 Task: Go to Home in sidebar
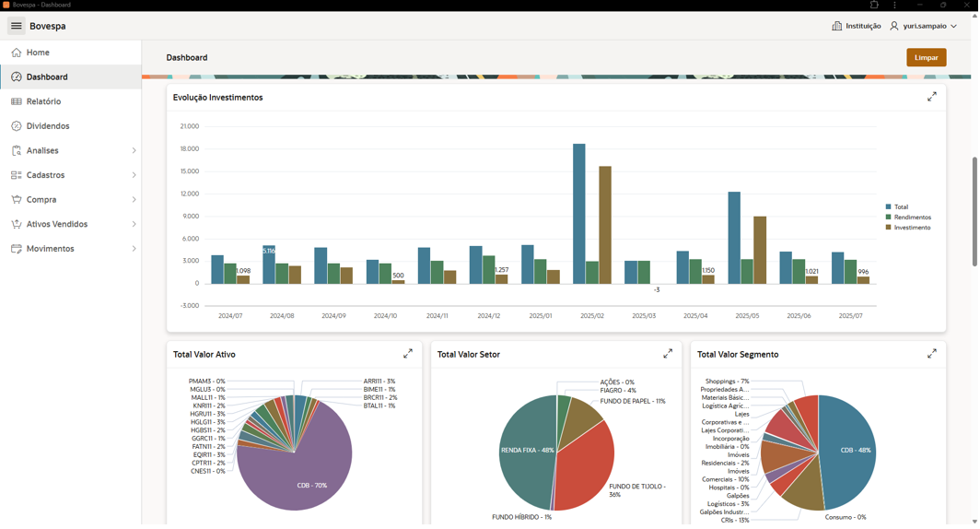pos(71,53)
